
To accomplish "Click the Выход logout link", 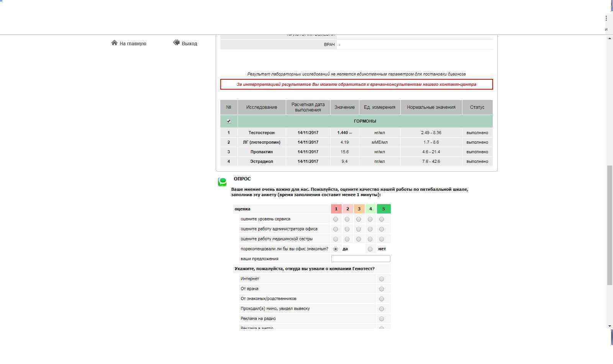I will coord(189,44).
